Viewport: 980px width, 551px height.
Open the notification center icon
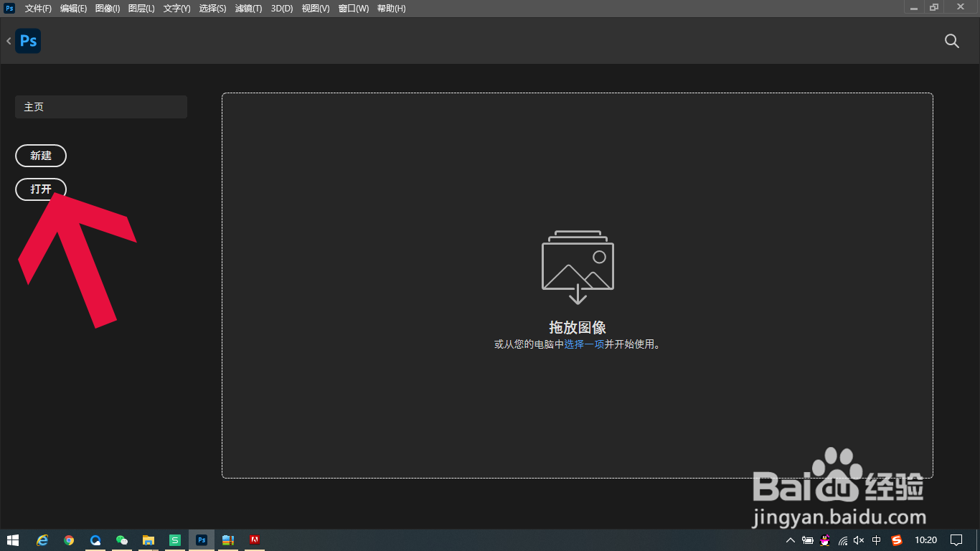point(956,540)
